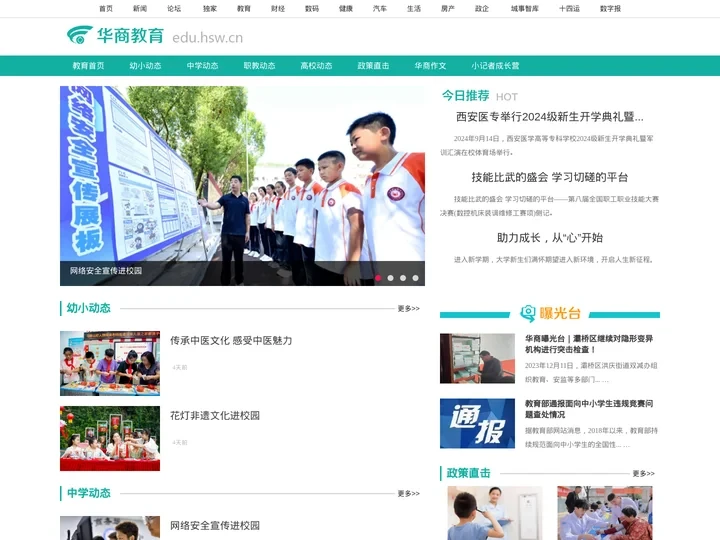Open article 助力成长，从"心"开始
The height and width of the screenshot is (540, 720).
coord(550,238)
